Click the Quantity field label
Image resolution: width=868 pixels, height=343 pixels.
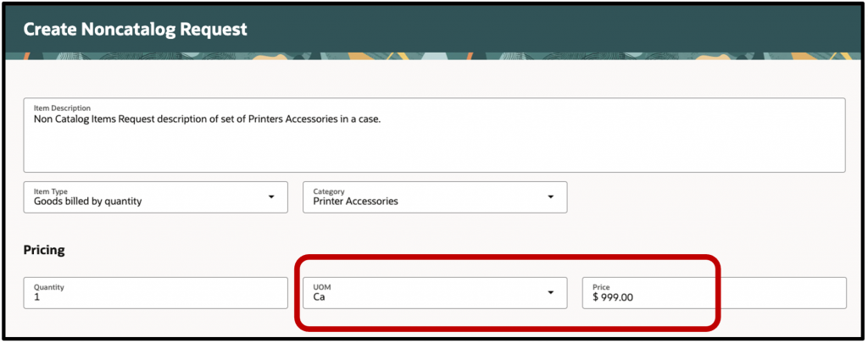coord(49,287)
